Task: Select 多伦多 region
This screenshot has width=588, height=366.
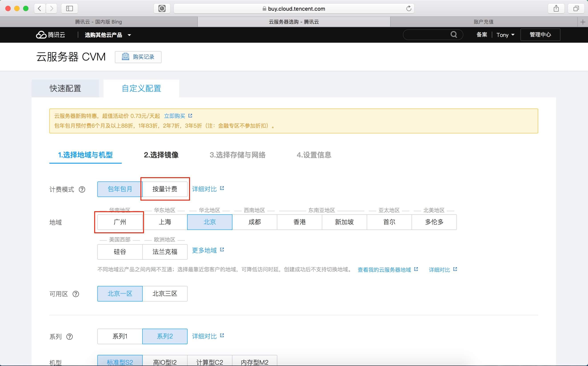Action: (x=434, y=222)
